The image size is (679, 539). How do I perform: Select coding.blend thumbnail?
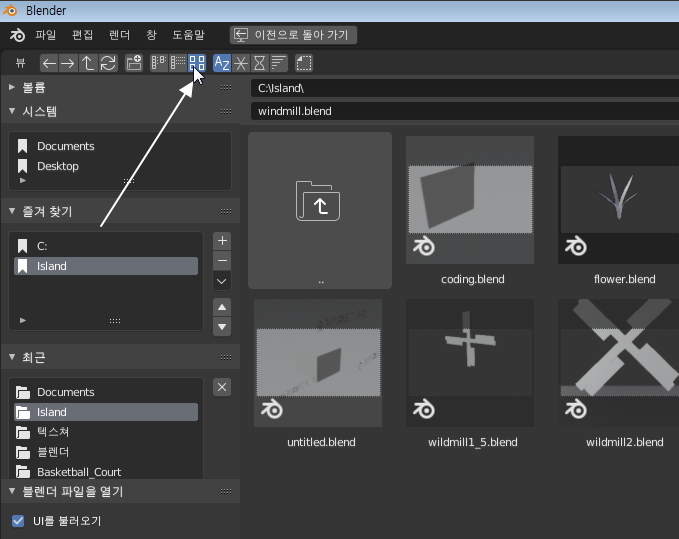[470, 200]
